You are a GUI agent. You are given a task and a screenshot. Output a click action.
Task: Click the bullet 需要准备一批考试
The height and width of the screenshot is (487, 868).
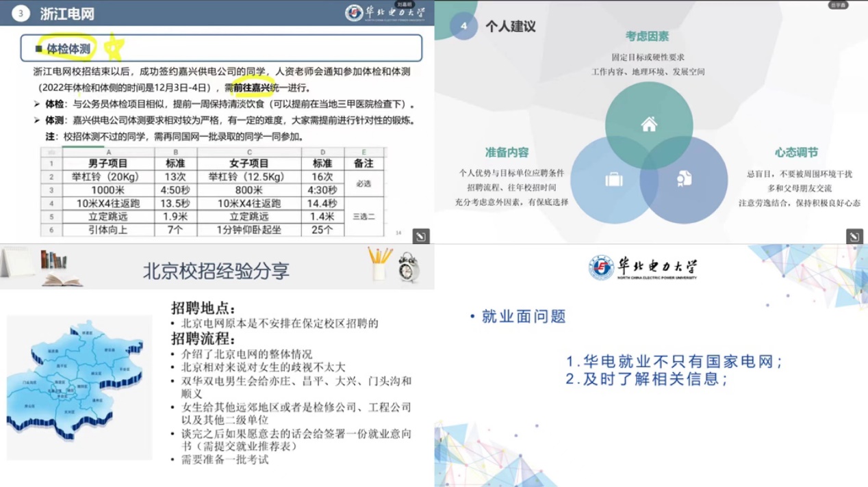point(225,460)
